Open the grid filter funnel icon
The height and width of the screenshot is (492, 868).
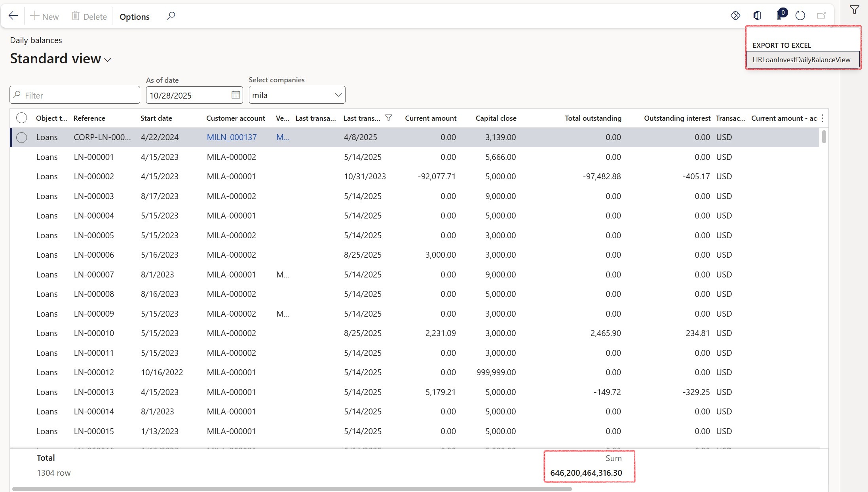(854, 9)
